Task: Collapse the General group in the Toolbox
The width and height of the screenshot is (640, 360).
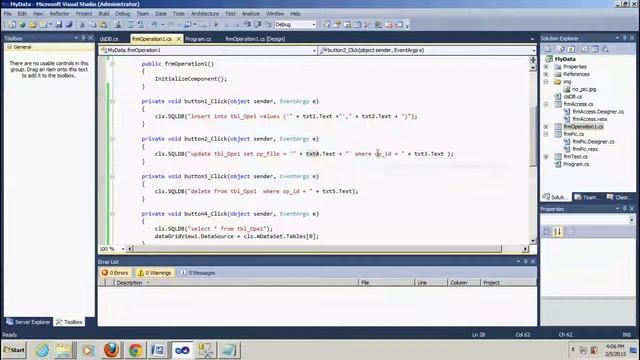Action: [9, 47]
